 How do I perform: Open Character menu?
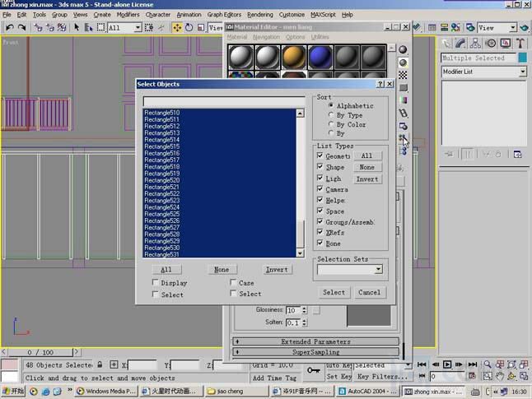[158, 15]
